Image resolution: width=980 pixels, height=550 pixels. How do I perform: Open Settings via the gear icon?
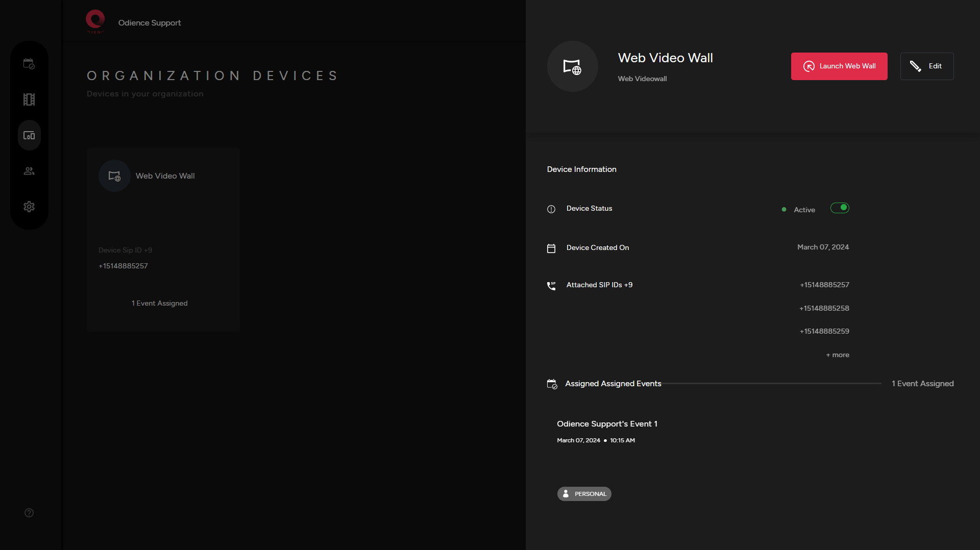click(29, 207)
